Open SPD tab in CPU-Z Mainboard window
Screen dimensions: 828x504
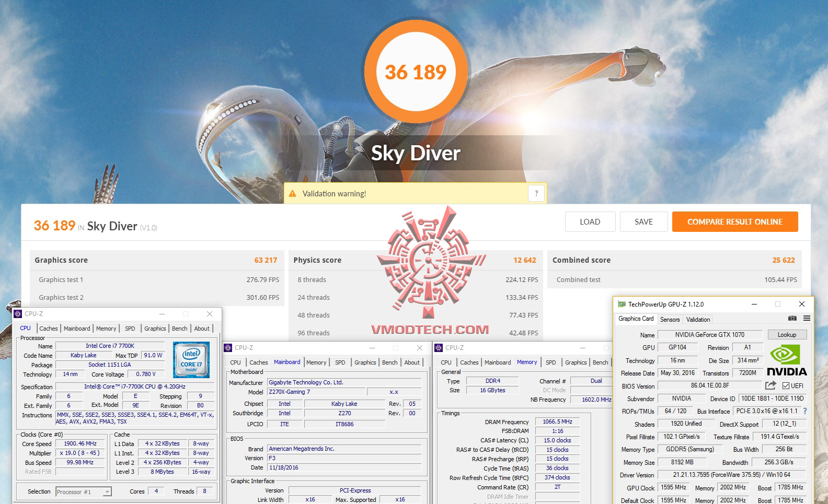click(340, 362)
